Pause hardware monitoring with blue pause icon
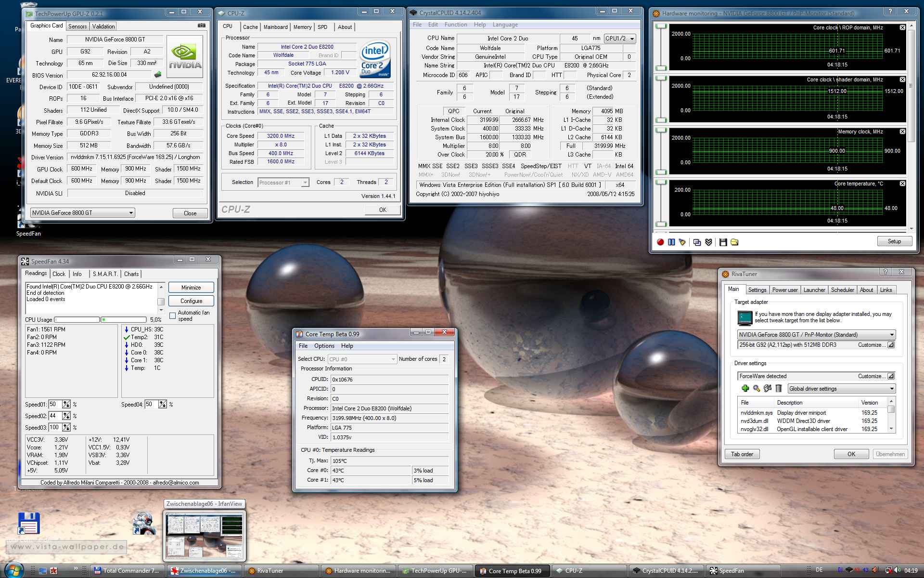The width and height of the screenshot is (924, 578). click(x=671, y=242)
